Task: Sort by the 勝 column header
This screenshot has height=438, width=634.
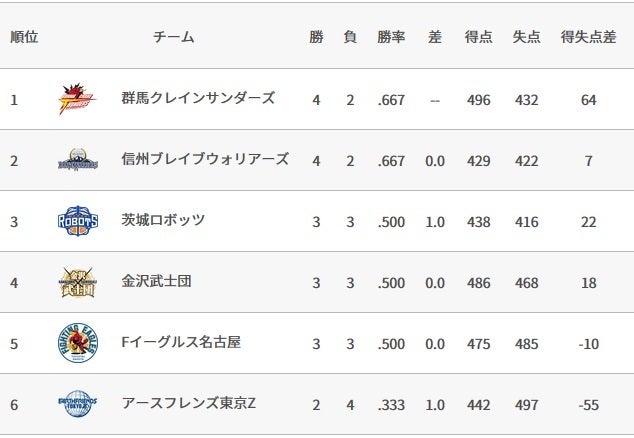Action: click(316, 37)
